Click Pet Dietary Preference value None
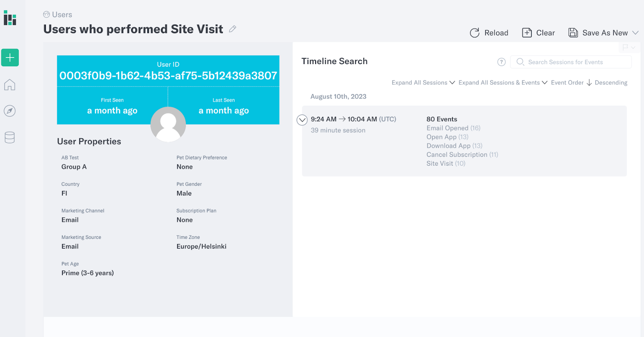The width and height of the screenshot is (644, 337). (x=185, y=167)
